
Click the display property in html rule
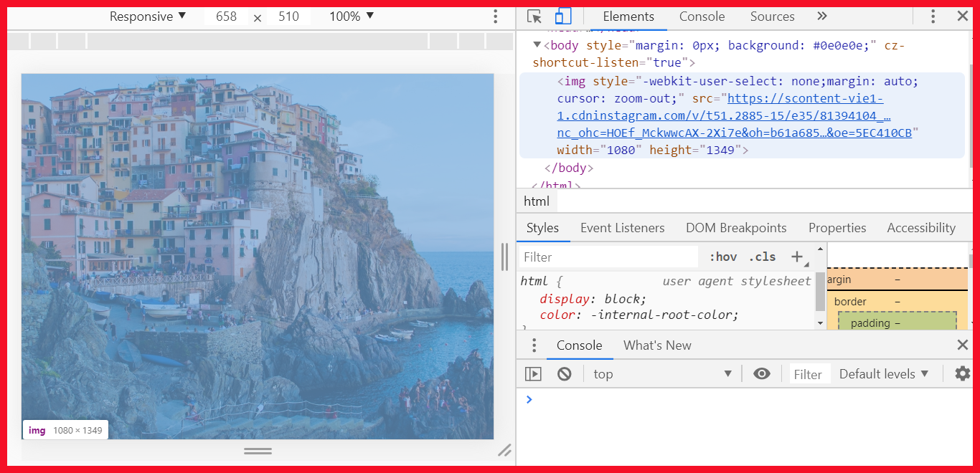click(563, 299)
